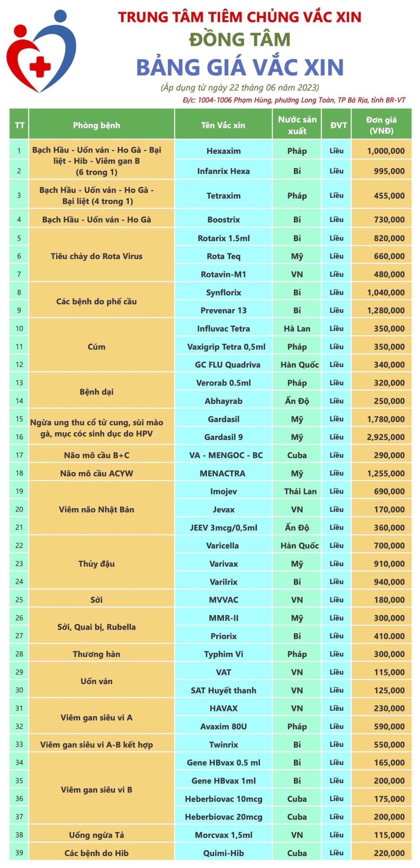
Task: Click the Prevenar 13 vaccine name
Action: 223,310
